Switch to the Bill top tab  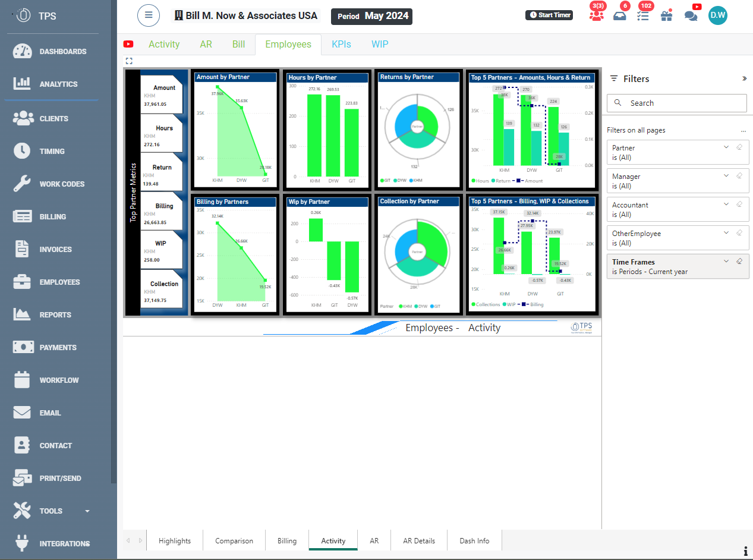click(x=238, y=44)
